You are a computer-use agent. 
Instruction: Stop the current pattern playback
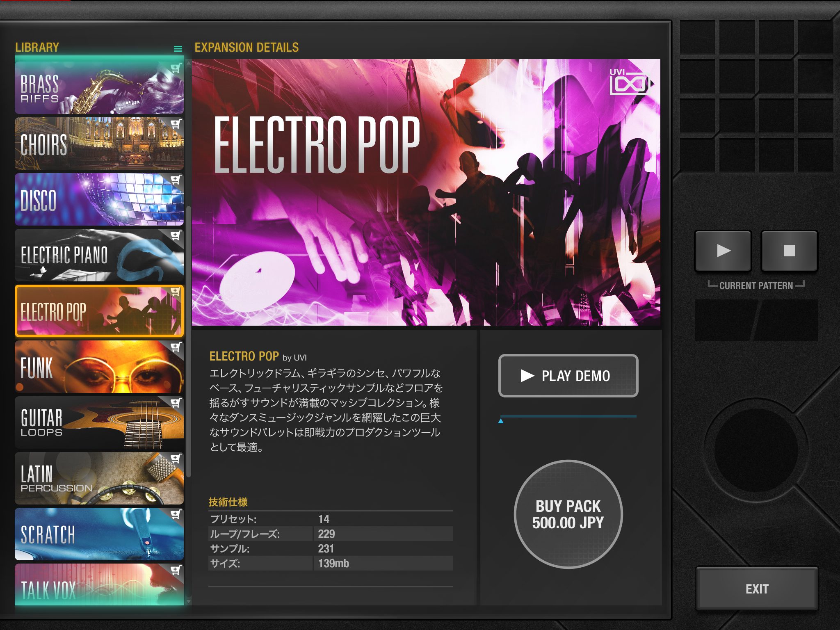789,251
